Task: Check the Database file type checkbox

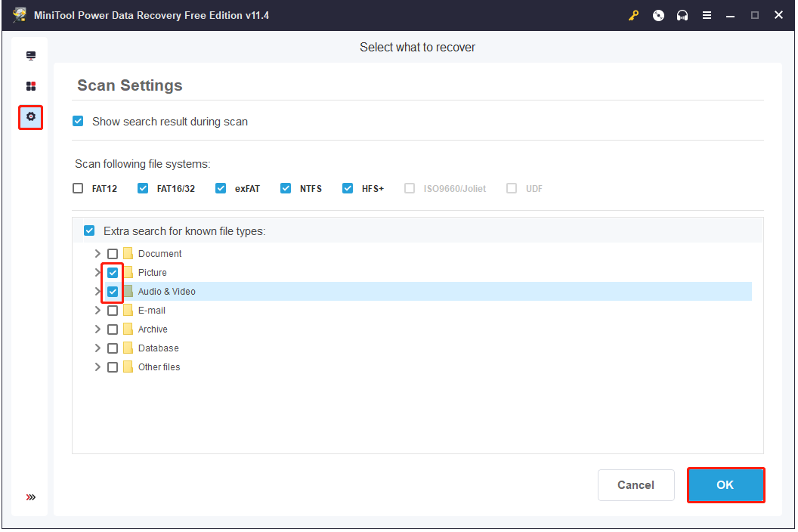Action: coord(113,348)
